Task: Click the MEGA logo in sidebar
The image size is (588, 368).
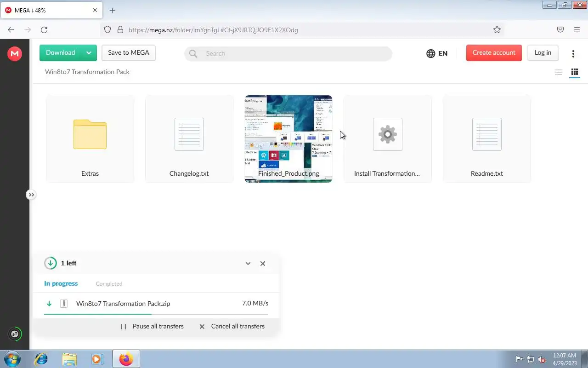Action: [x=15, y=54]
